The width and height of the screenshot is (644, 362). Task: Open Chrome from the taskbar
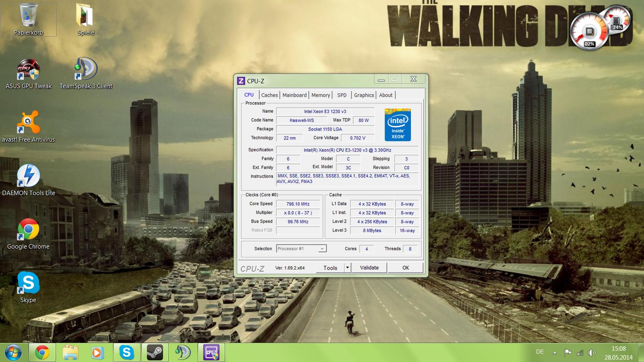tap(42, 353)
